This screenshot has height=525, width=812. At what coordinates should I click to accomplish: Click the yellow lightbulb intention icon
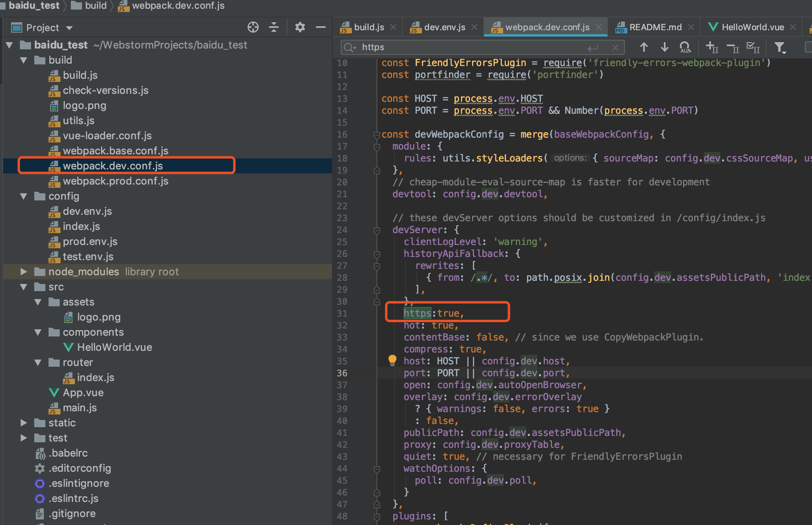point(392,360)
